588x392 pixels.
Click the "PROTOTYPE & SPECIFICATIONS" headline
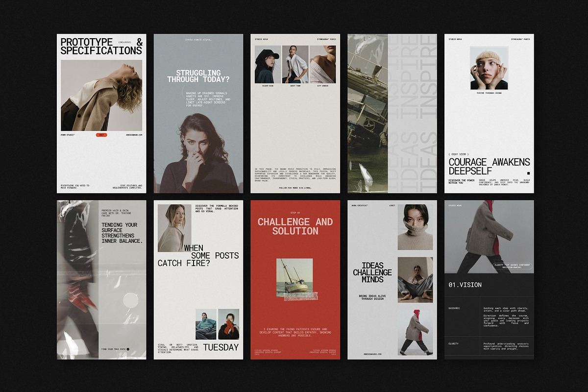click(101, 46)
